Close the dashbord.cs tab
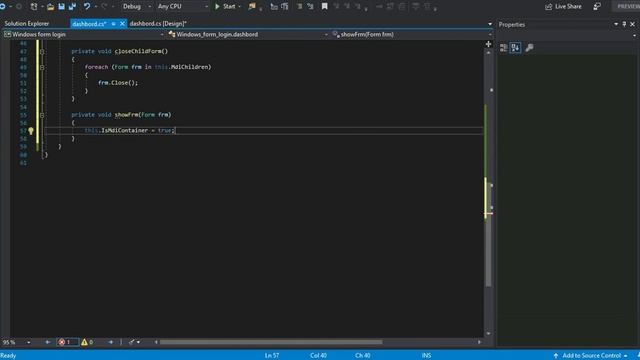The width and height of the screenshot is (640, 360). pyautogui.click(x=122, y=24)
